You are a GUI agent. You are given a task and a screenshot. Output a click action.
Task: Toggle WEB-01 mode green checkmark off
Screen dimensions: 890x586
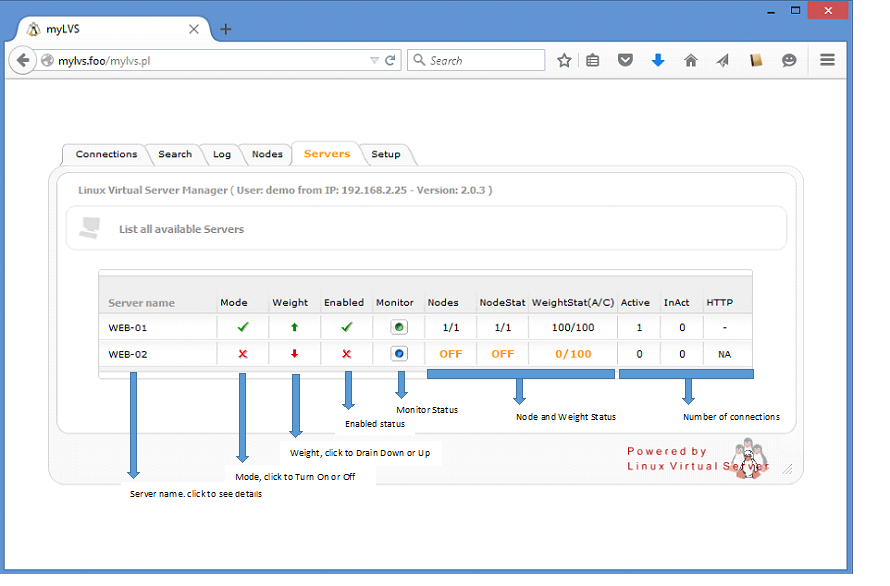point(243,327)
